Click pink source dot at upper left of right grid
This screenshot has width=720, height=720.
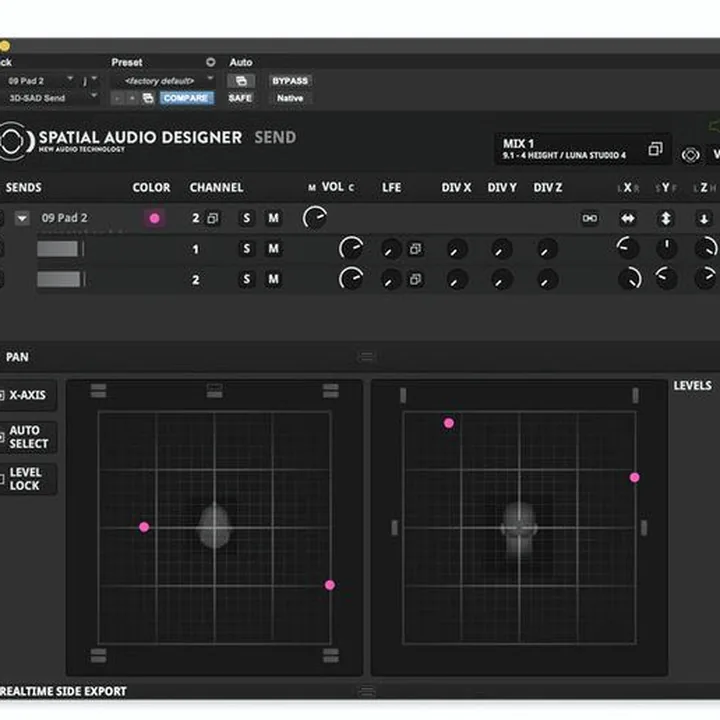pyautogui.click(x=449, y=423)
